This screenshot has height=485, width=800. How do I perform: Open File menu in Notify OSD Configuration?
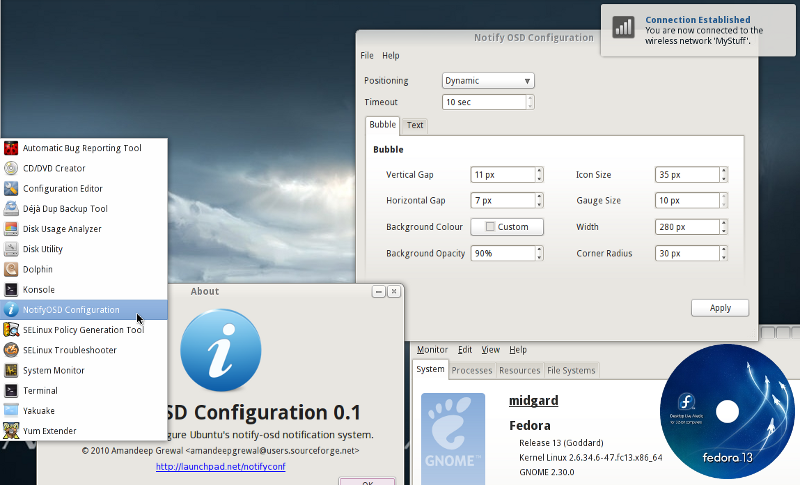(367, 56)
